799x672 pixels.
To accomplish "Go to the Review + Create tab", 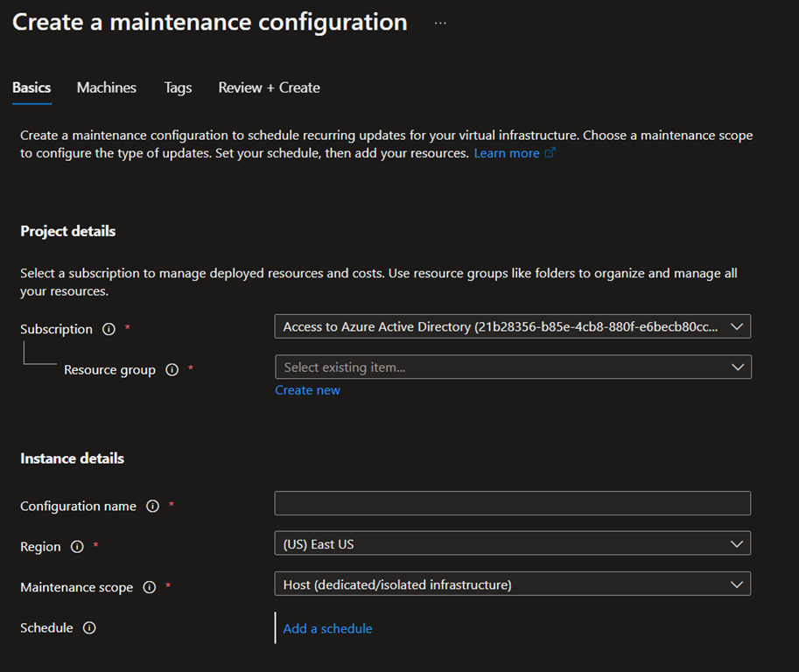I will point(269,87).
